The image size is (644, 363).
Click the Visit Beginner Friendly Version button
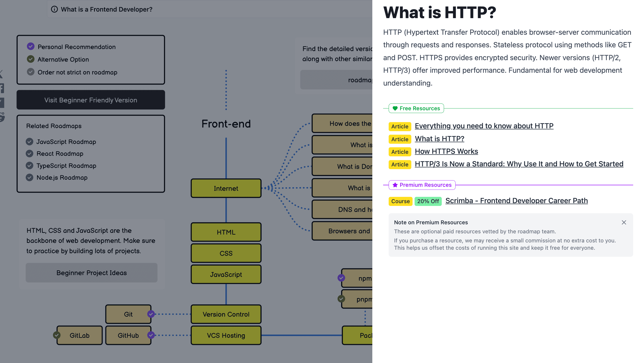coord(91,100)
